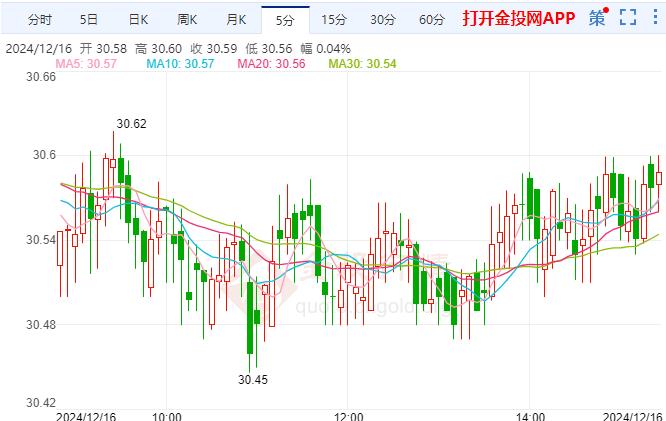This screenshot has height=421, width=666.
Task: Toggle fullscreen chart view icon
Action: (x=628, y=17)
